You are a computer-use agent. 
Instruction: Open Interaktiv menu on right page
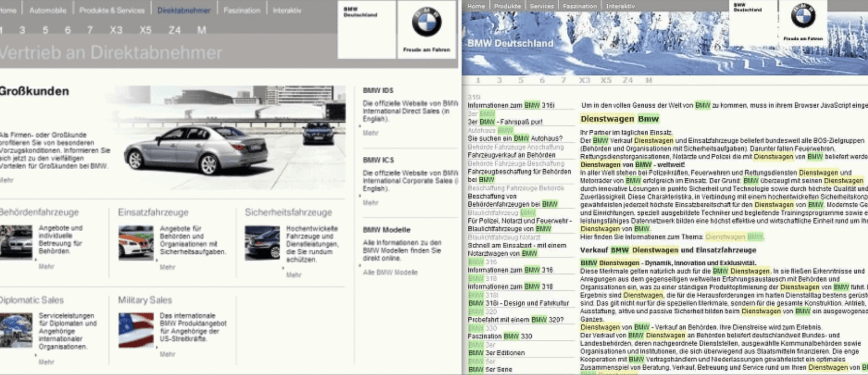click(620, 6)
